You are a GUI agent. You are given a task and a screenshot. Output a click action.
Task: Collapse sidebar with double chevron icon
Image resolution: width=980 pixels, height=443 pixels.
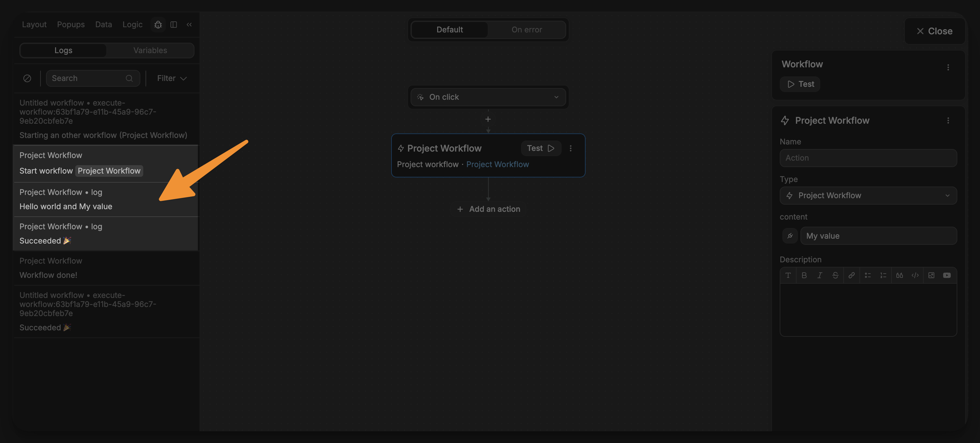(x=189, y=24)
